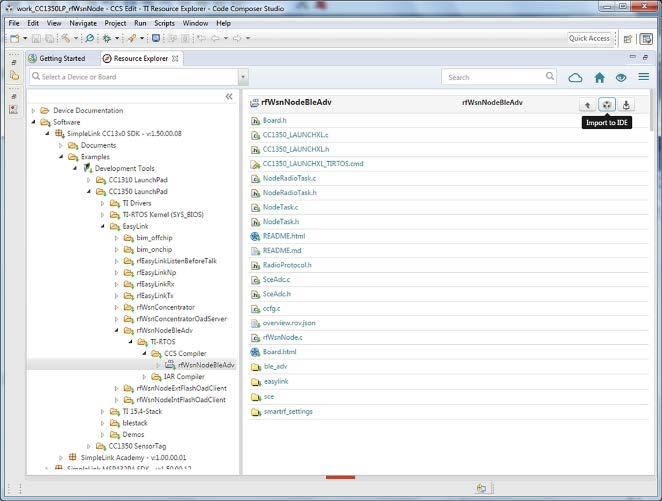Screen dimensions: 662x501
Task: Select the bim_offchip tree item
Action: [x=154, y=238]
